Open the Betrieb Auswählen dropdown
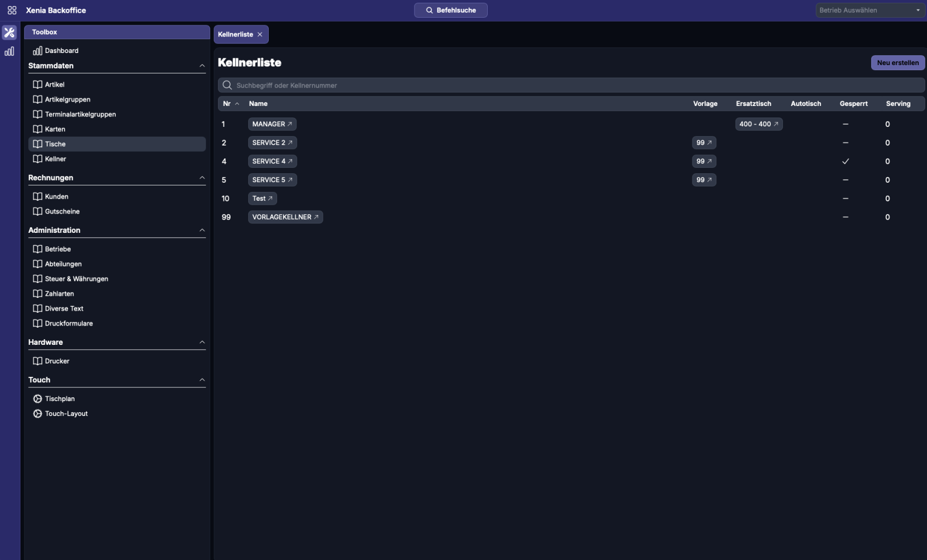The image size is (927, 560). 870,10
